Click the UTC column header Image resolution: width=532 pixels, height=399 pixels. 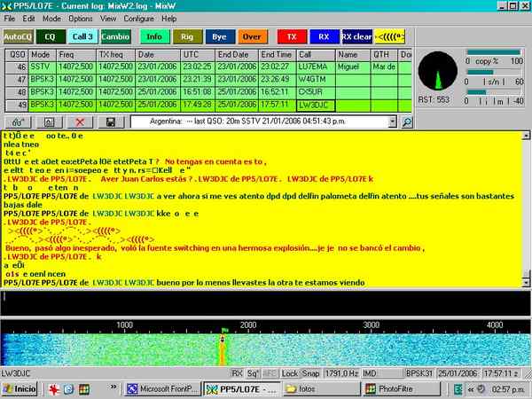pyautogui.click(x=198, y=55)
